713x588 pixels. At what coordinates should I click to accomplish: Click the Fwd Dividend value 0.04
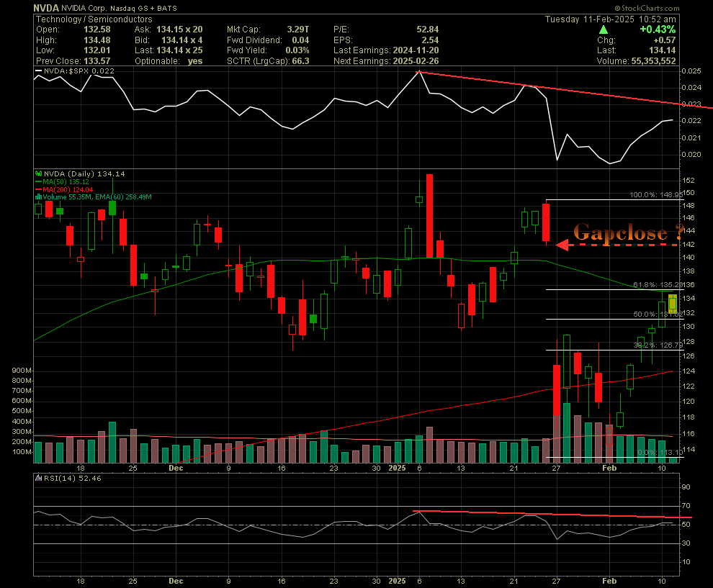(300, 40)
